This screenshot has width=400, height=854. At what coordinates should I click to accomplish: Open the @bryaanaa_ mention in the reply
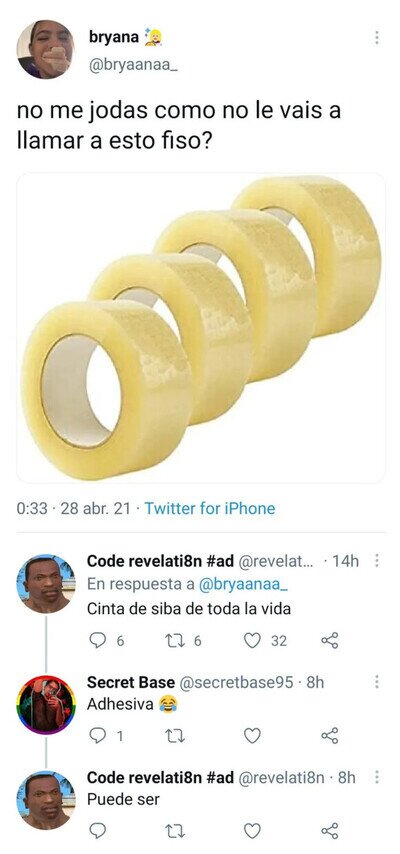coord(243,584)
